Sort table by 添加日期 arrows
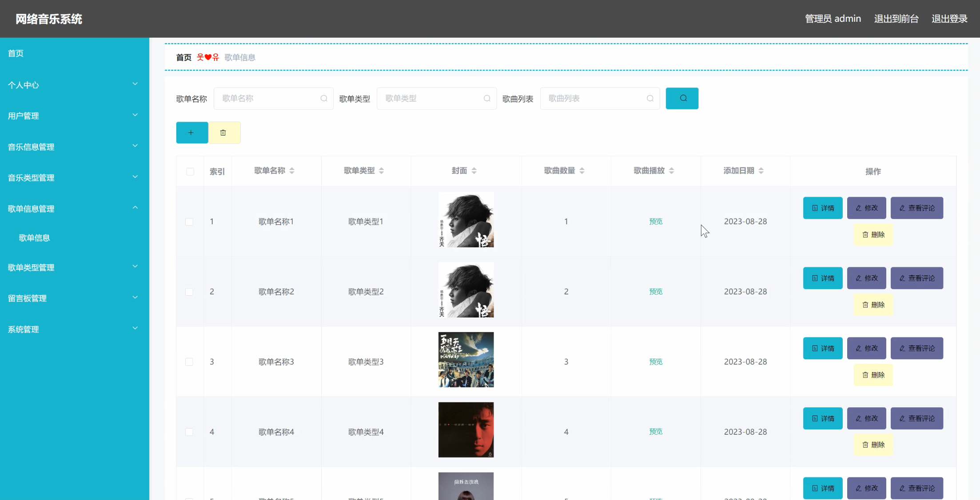This screenshot has width=980, height=500. click(x=761, y=171)
